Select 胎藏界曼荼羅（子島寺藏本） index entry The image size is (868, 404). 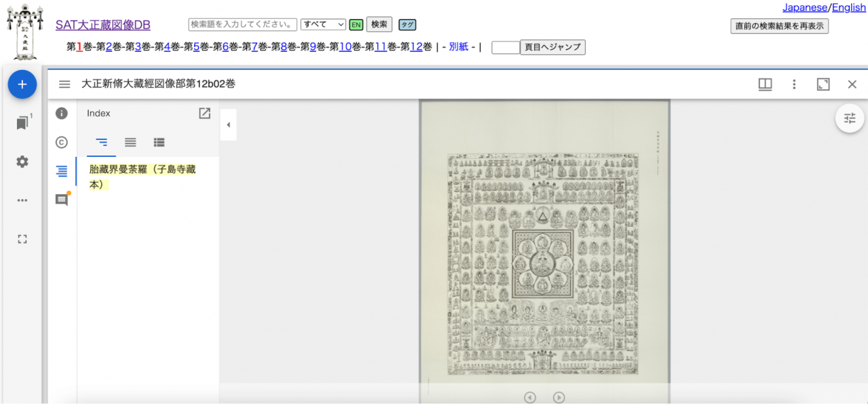point(143,177)
